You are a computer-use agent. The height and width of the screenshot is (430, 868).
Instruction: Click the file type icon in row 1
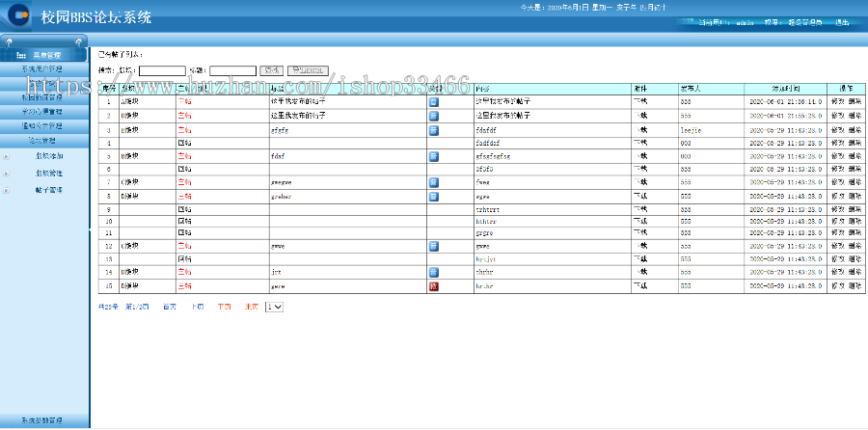pos(434,101)
